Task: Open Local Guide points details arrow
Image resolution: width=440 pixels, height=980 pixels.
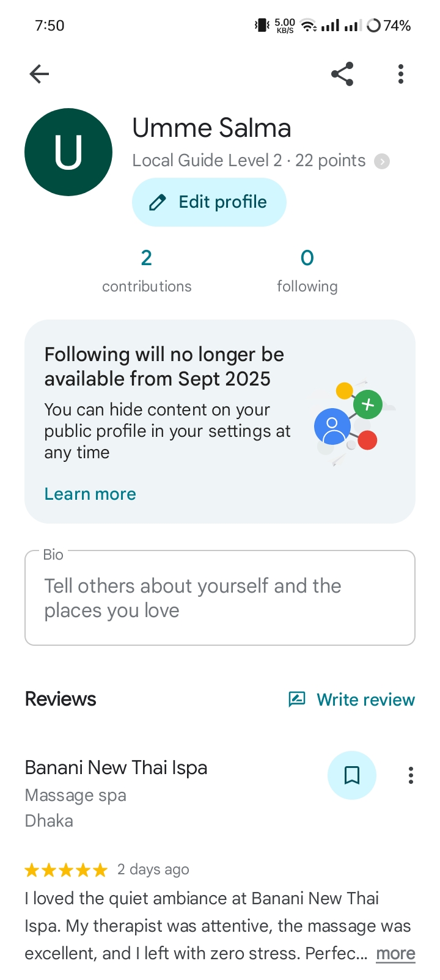Action: pyautogui.click(x=382, y=161)
